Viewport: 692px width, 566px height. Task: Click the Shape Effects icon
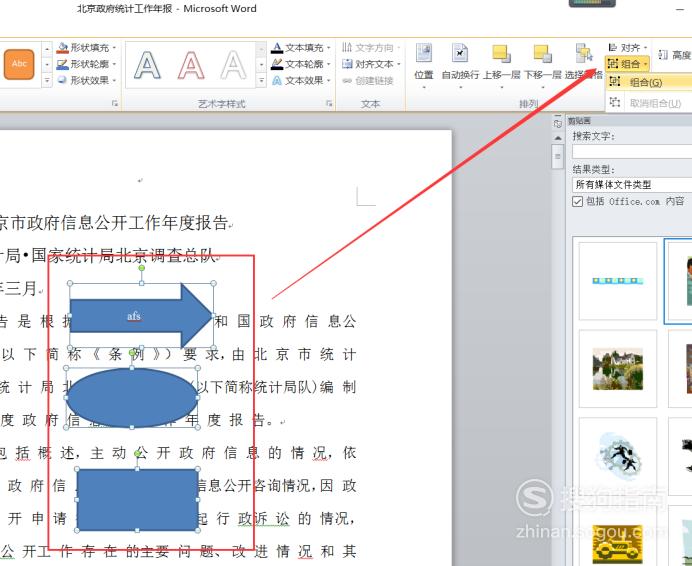tap(63, 80)
